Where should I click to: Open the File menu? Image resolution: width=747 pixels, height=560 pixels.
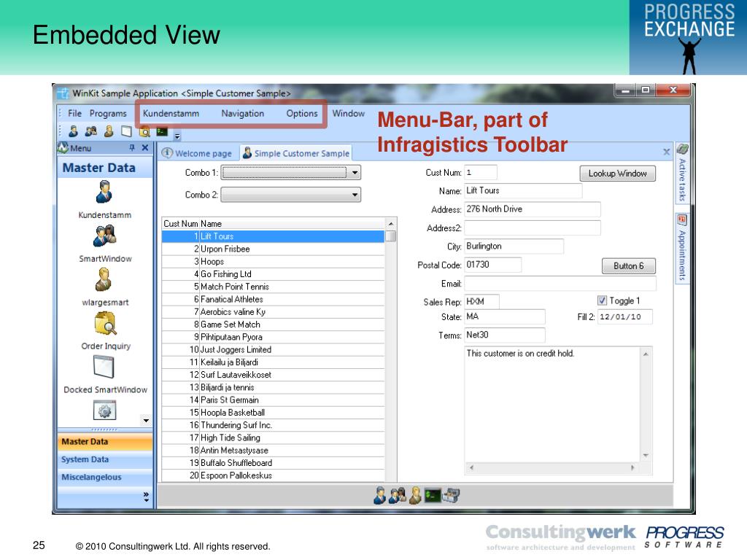(74, 113)
